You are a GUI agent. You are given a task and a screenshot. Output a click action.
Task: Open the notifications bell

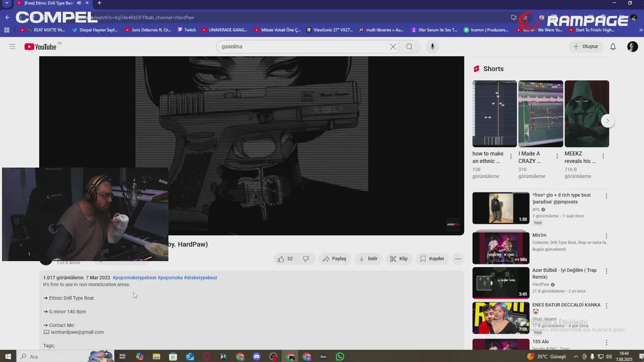pyautogui.click(x=613, y=47)
